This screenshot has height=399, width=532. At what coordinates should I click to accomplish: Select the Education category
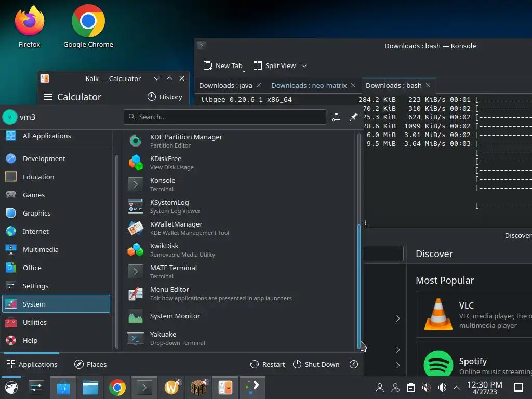click(x=56, y=177)
